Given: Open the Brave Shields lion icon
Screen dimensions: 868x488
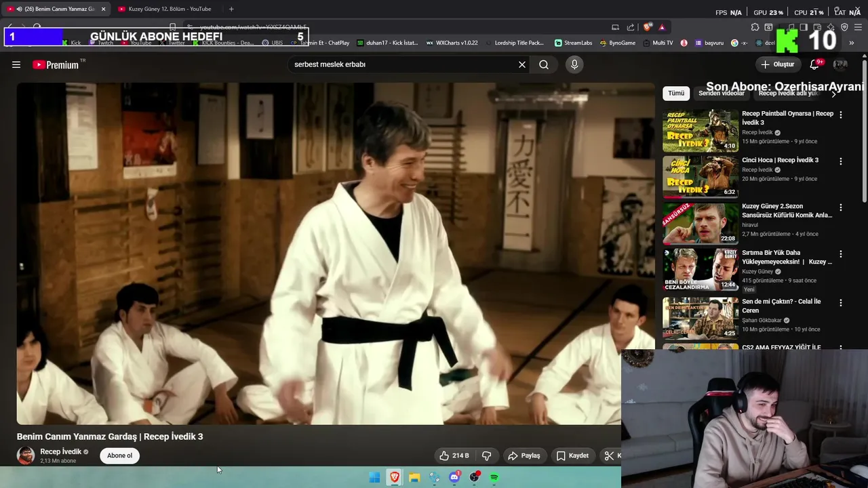Looking at the screenshot, I should [648, 27].
